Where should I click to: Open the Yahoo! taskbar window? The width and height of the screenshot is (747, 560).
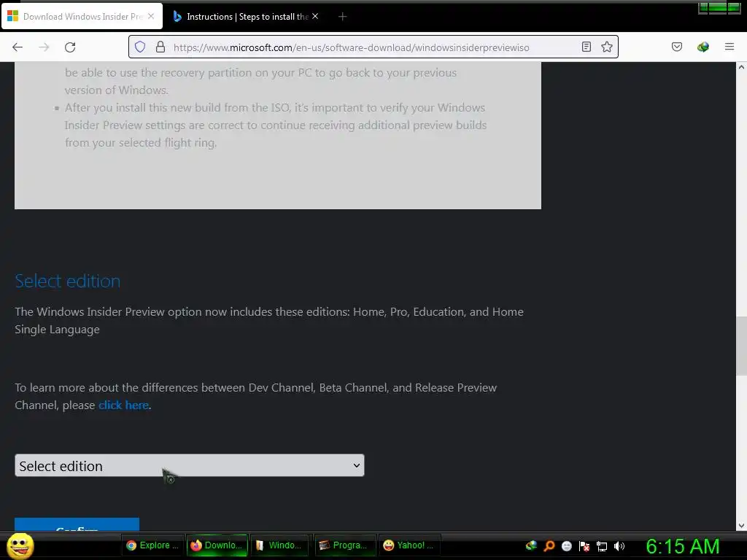coord(409,545)
